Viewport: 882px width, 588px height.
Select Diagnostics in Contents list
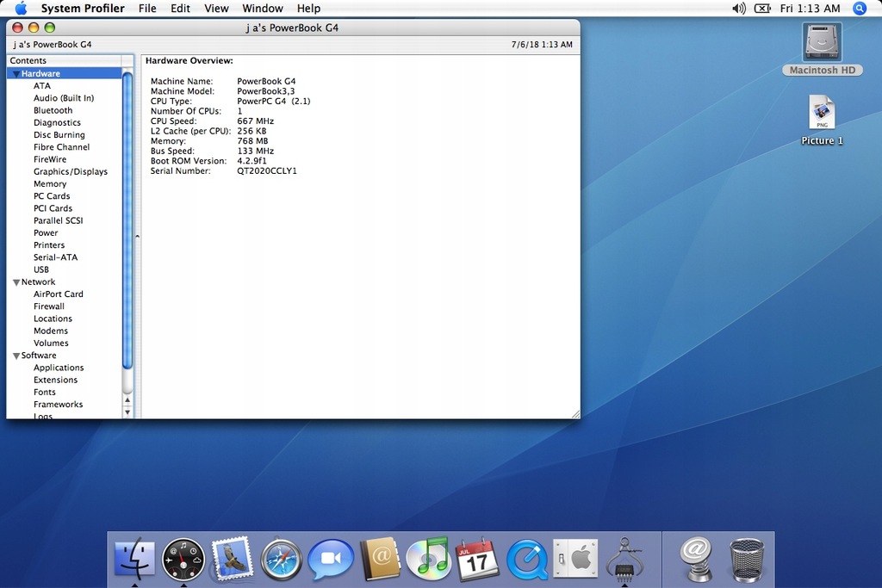[x=57, y=122]
